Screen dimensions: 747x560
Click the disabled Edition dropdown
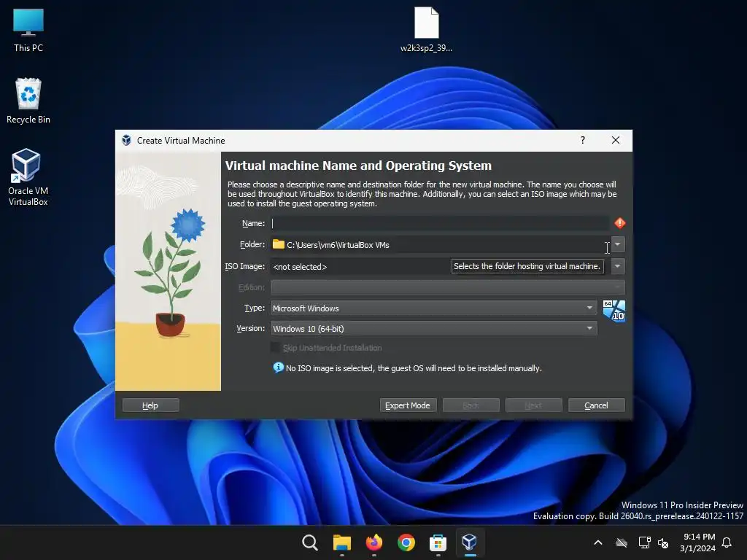[x=447, y=287]
